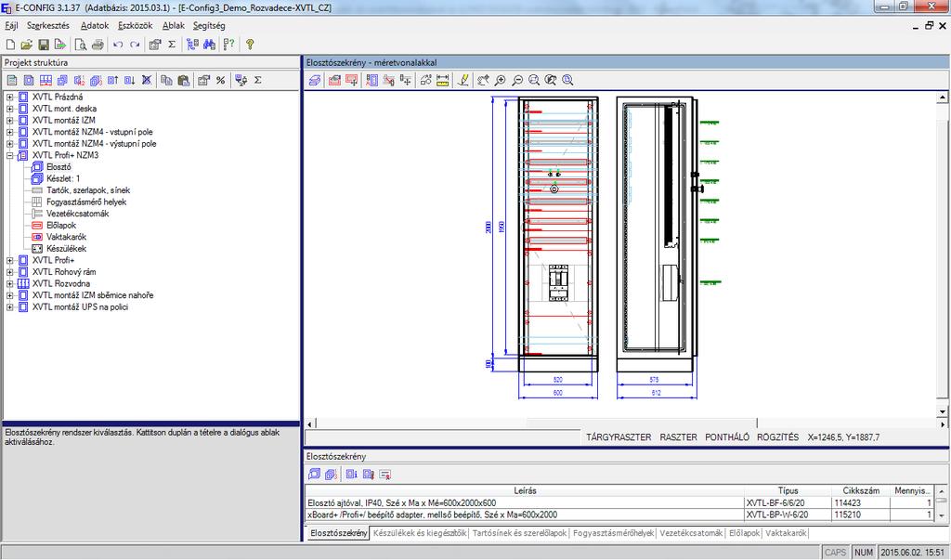The image size is (951, 560).
Task: Select row with part number 114423
Action: [619, 503]
